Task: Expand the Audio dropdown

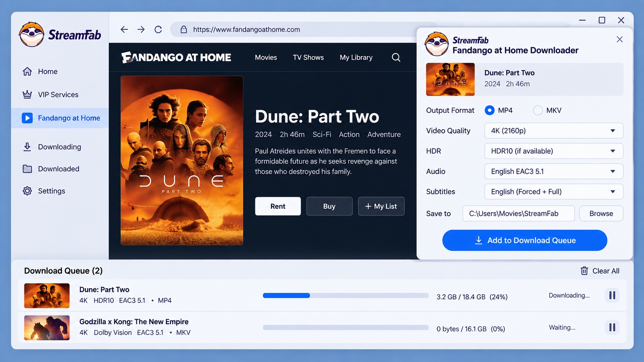Action: pos(553,172)
